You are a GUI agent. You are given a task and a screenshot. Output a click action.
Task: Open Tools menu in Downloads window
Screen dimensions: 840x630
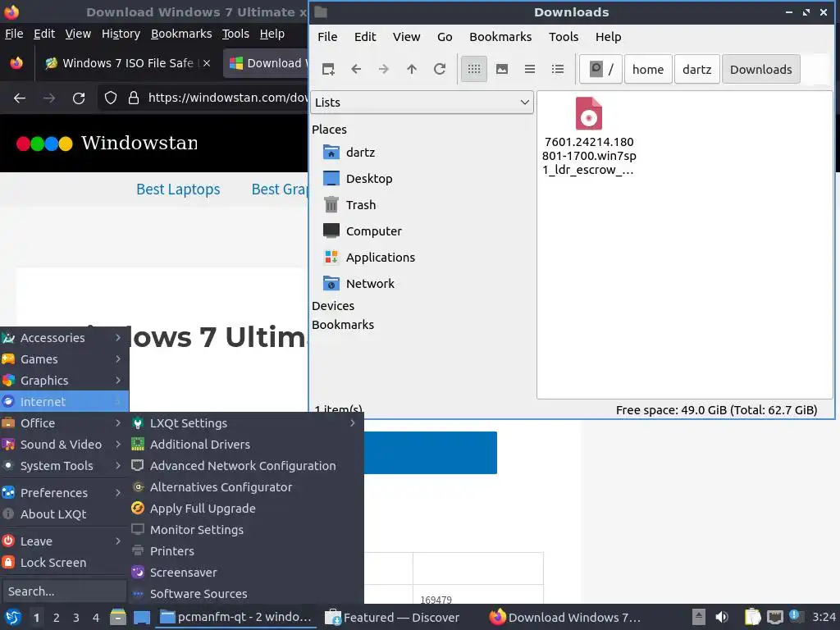click(x=563, y=37)
